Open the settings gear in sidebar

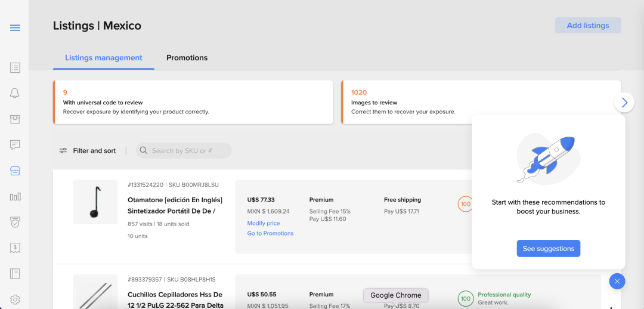click(x=15, y=299)
